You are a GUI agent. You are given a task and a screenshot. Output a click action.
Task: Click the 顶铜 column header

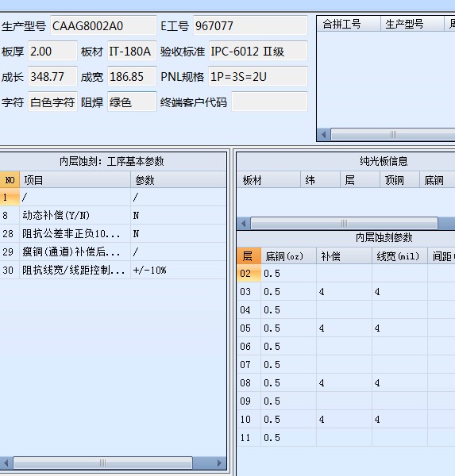click(400, 180)
